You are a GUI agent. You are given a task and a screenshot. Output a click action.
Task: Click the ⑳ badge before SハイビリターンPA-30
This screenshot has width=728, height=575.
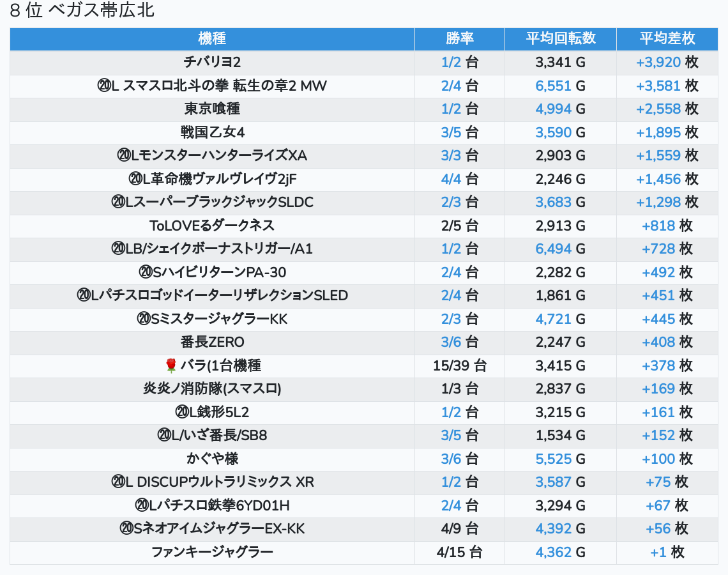[146, 272]
